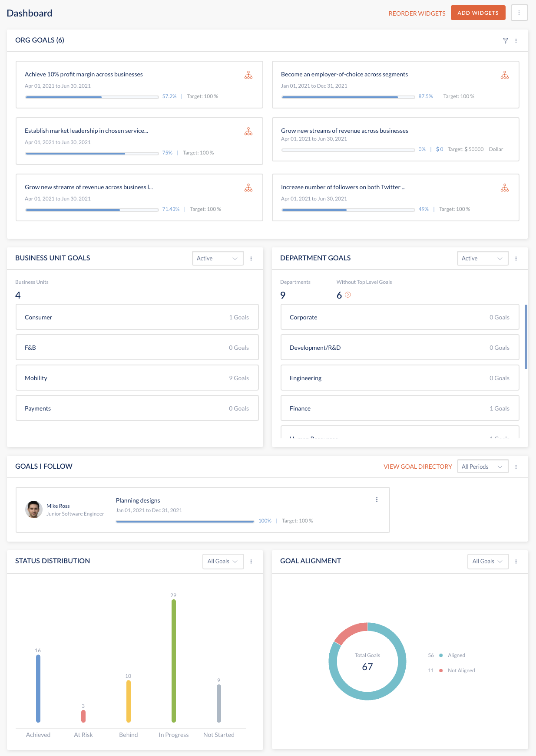This screenshot has height=756, width=536.
Task: Open the Department Goals widget kebab menu
Action: [516, 259]
